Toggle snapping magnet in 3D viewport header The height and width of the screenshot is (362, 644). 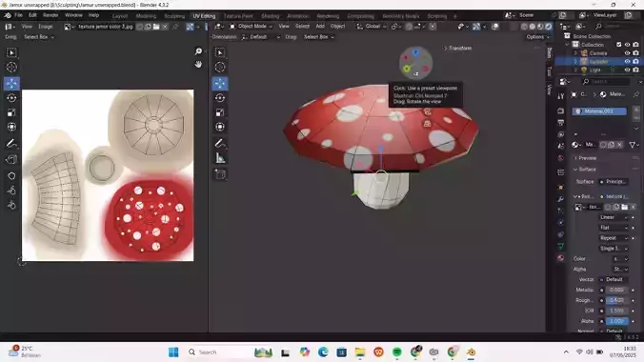pyautogui.click(x=409, y=27)
